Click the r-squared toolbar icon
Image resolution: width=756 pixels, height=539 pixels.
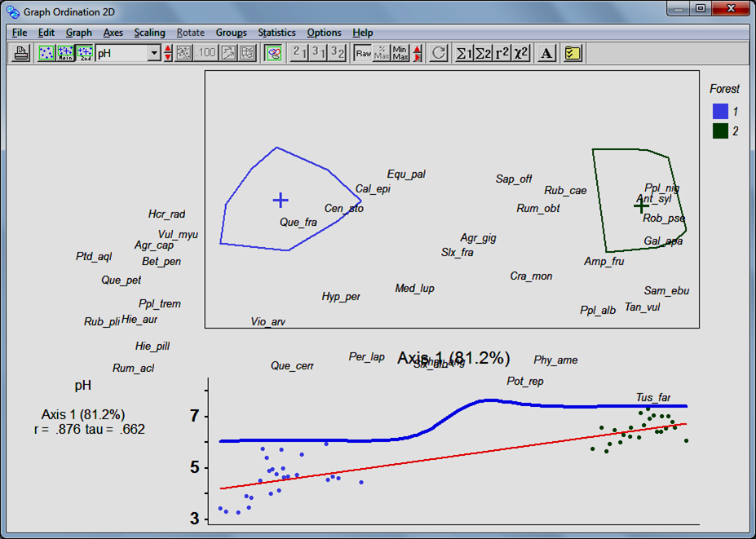pos(502,53)
